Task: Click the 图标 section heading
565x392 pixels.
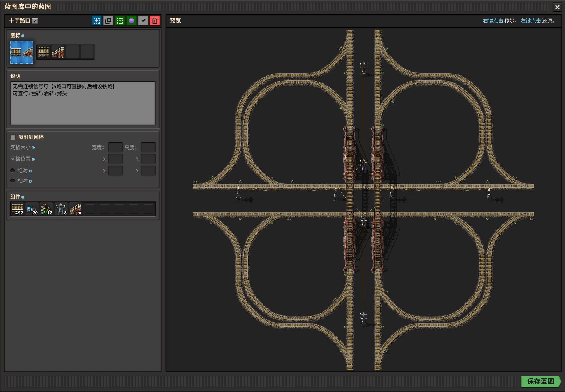Action: (15, 36)
